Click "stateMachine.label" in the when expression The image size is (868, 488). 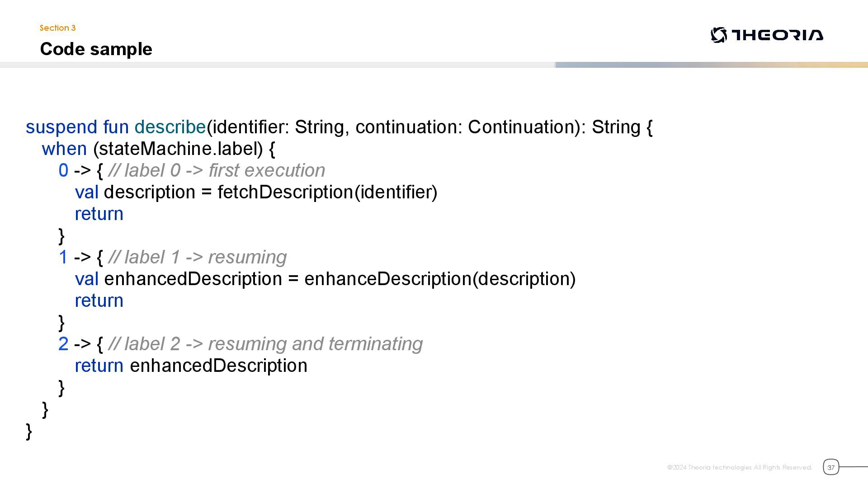(x=178, y=149)
